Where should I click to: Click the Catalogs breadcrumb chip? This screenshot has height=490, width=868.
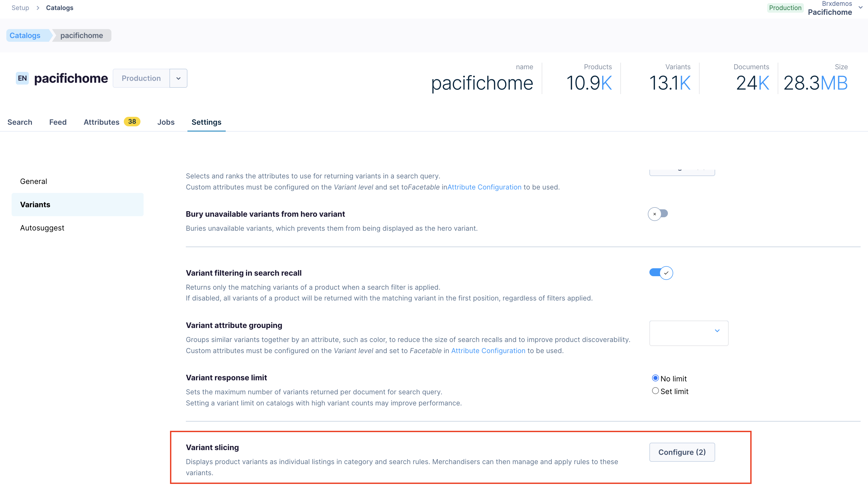click(x=25, y=35)
